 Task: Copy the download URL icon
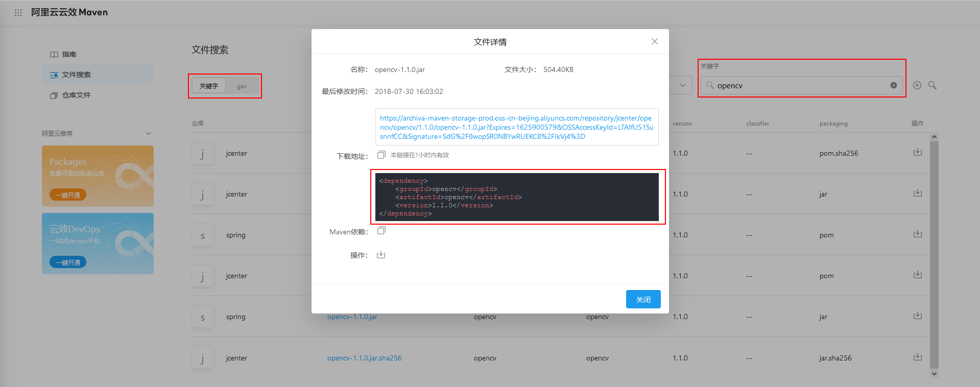[x=381, y=155]
